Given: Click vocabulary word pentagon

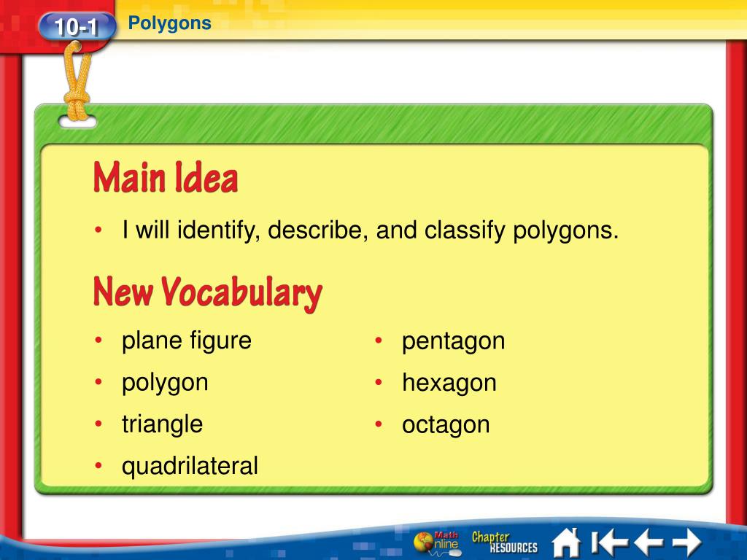Looking at the screenshot, I should pyautogui.click(x=453, y=342).
